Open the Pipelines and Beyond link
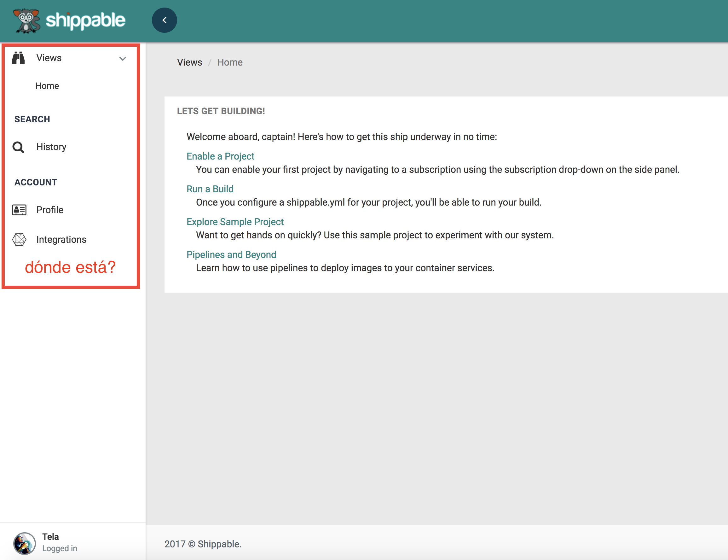The image size is (728, 560). 231,254
